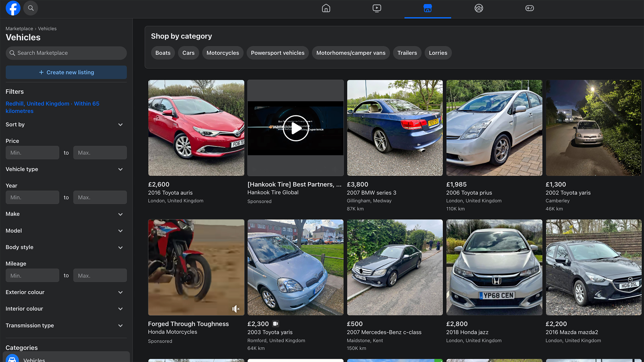The image size is (644, 362).
Task: Open the Watch video icon
Action: (377, 8)
